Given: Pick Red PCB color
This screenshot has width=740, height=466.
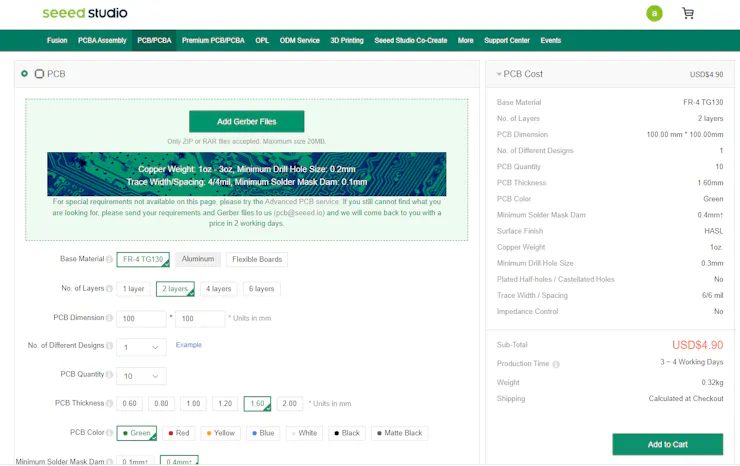Looking at the screenshot, I should [x=179, y=433].
